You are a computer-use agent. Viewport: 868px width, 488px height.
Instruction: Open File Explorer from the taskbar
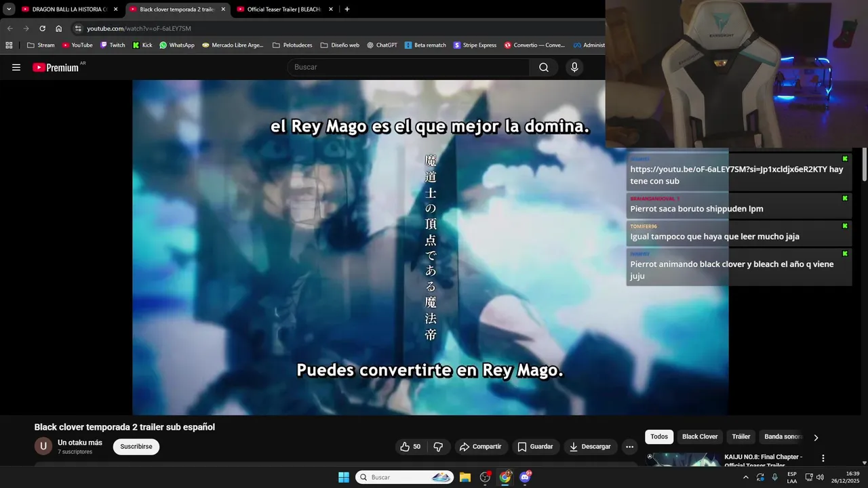coord(465,477)
